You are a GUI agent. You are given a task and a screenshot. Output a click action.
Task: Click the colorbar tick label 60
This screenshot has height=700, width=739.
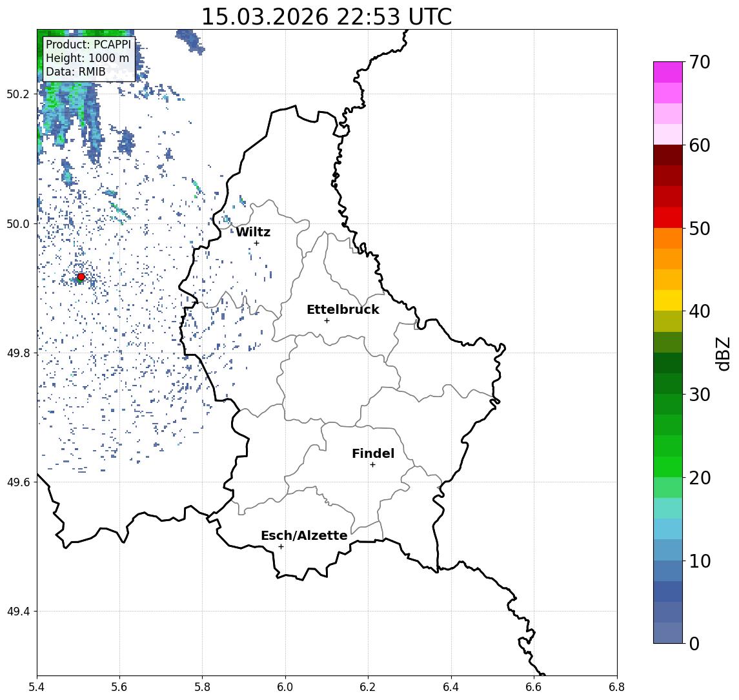(700, 145)
